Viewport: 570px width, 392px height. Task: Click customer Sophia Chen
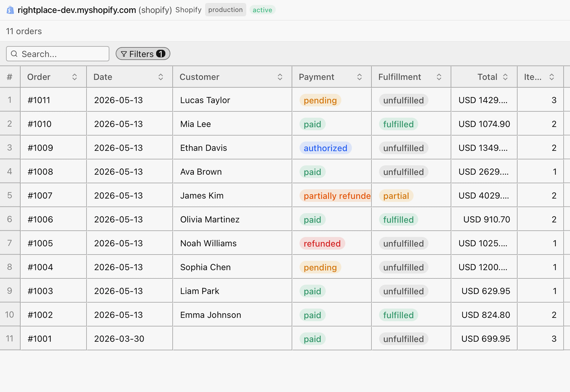pos(205,267)
